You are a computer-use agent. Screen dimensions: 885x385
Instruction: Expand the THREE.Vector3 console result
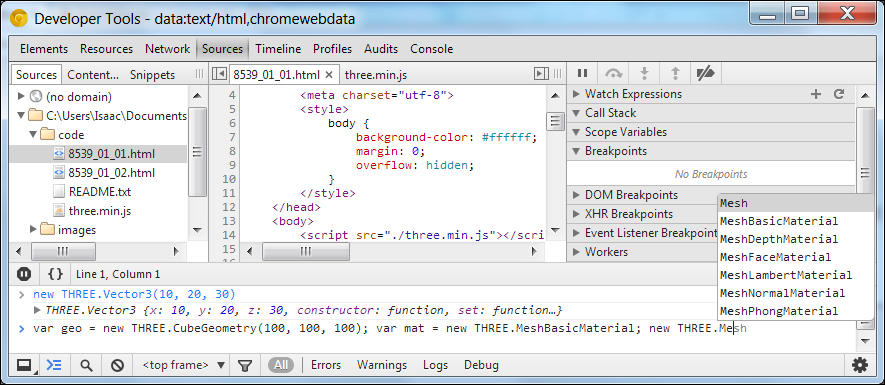click(37, 309)
